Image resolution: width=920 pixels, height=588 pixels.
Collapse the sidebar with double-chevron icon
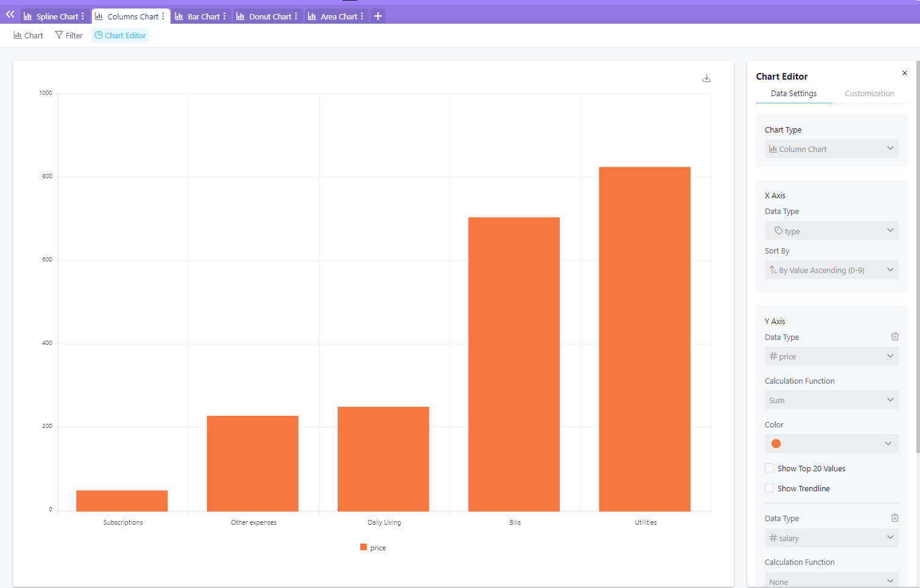point(9,14)
